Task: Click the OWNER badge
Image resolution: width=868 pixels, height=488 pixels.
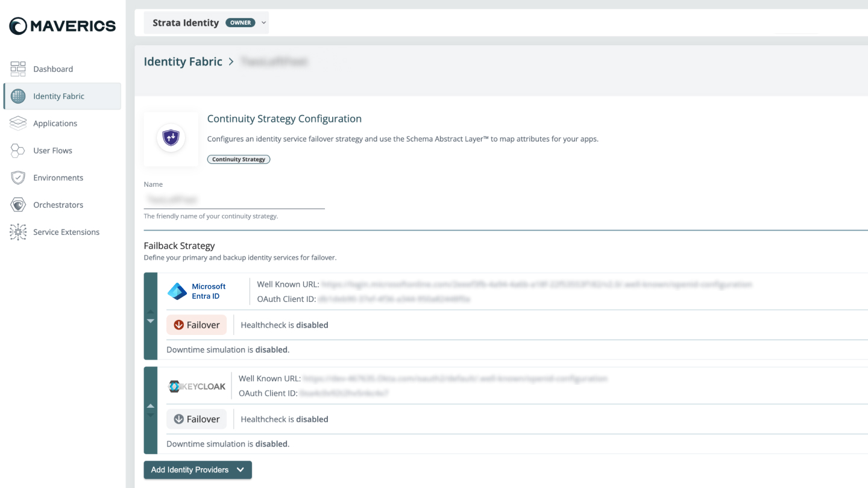Action: point(241,22)
